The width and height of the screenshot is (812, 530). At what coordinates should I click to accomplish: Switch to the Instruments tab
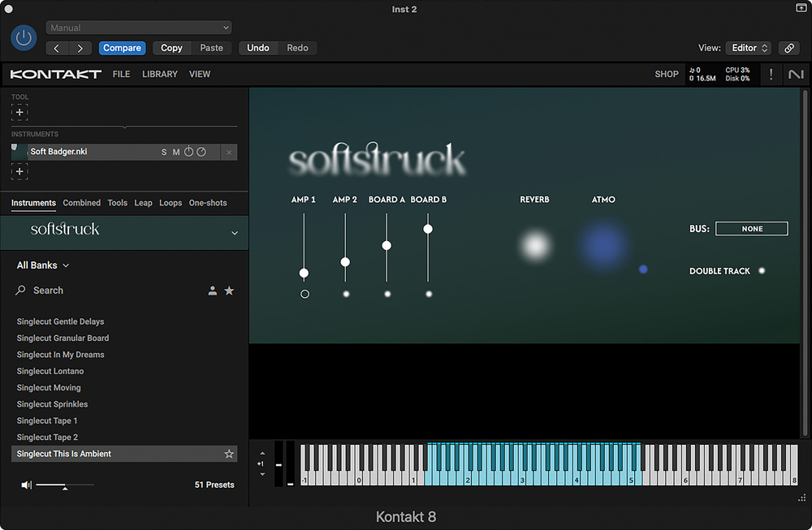pyautogui.click(x=33, y=203)
